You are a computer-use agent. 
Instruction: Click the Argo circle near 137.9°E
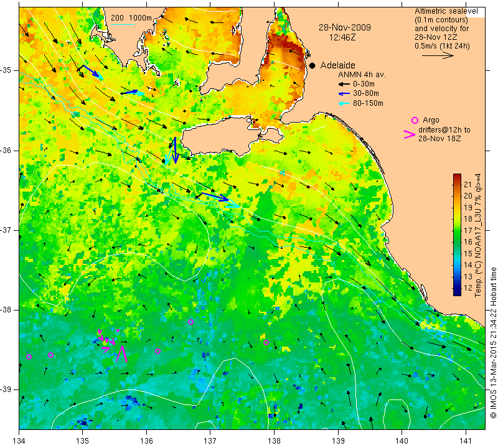pos(266,343)
